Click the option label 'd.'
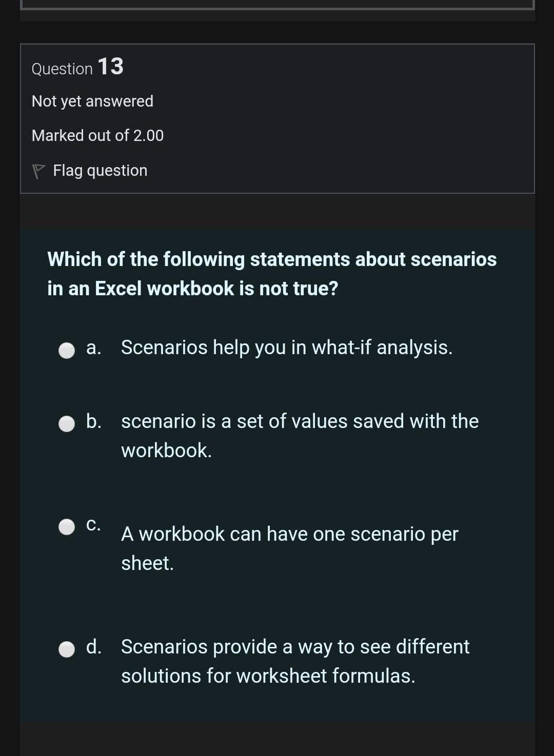This screenshot has height=756, width=554. pyautogui.click(x=93, y=647)
